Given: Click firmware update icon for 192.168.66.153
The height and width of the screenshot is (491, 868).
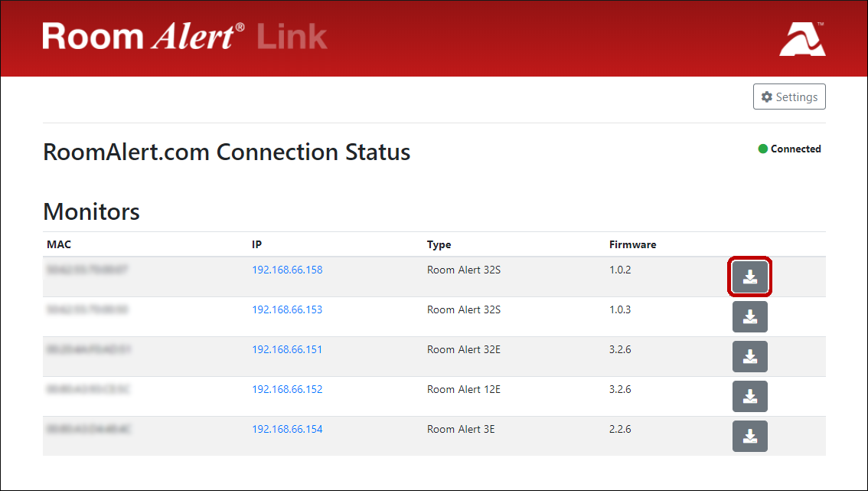Looking at the screenshot, I should [749, 317].
